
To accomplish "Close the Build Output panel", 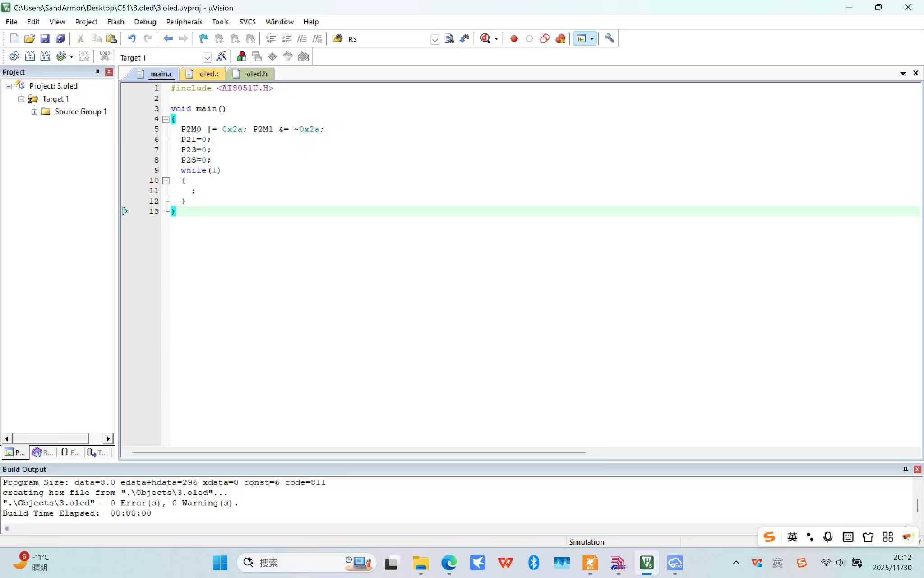I will [917, 470].
